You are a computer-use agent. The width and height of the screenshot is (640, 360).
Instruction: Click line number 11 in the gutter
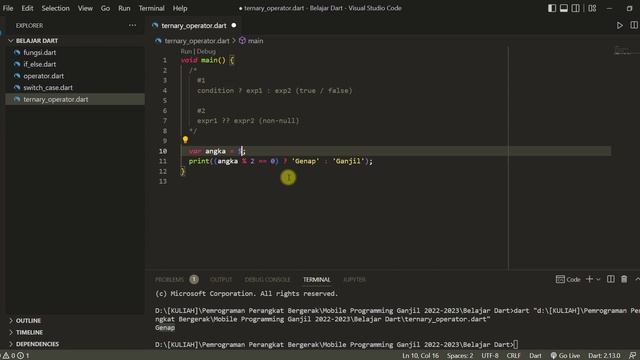tap(163, 161)
